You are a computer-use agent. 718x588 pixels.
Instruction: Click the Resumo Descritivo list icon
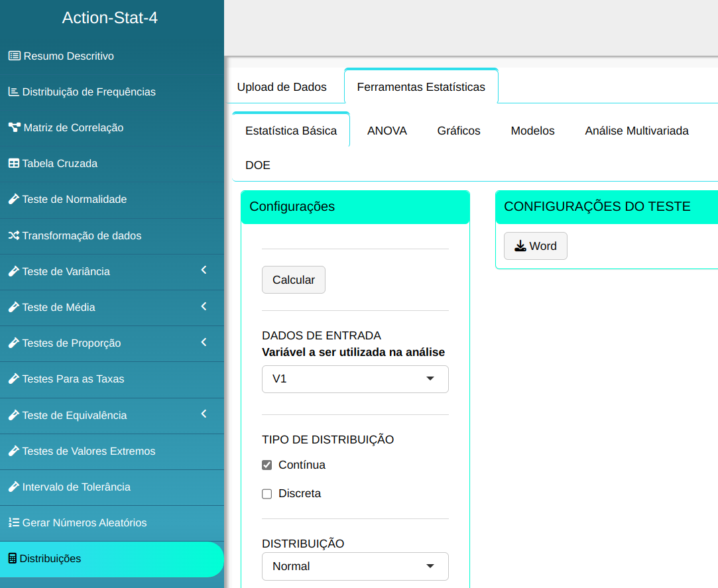[x=14, y=56]
